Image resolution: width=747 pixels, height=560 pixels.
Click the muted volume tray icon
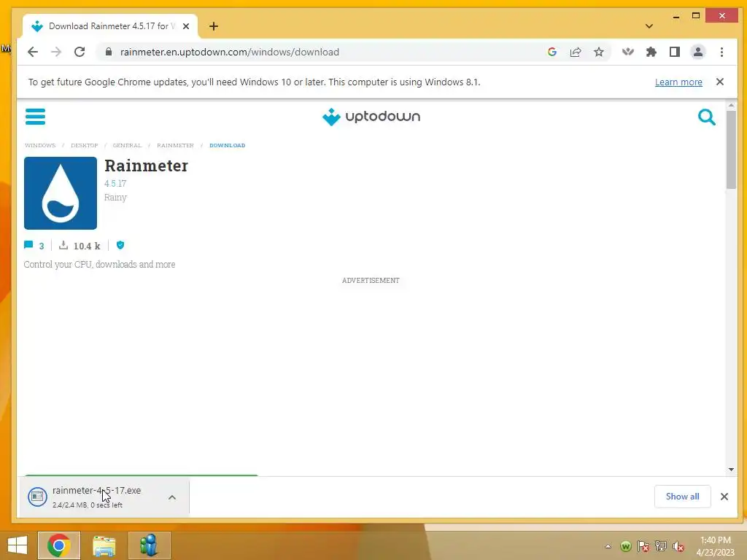pyautogui.click(x=678, y=546)
